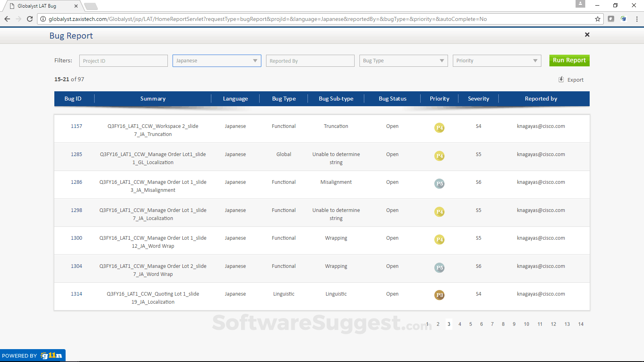
Task: Click the site information icon in address bar
Action: click(43, 19)
